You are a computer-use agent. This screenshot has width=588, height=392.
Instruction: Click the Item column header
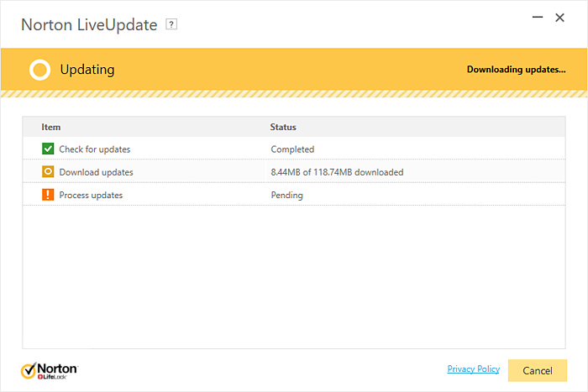(x=51, y=127)
